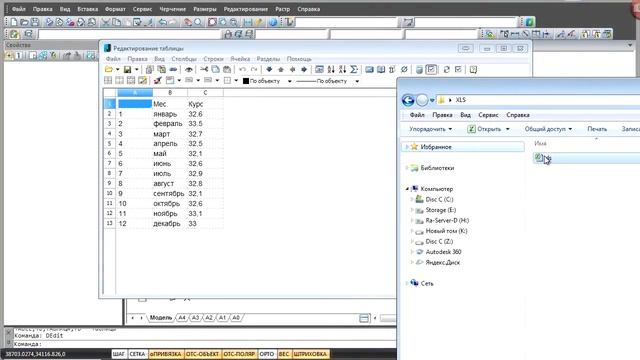Go back with Explorer back arrow button
This screenshot has width=640, height=360.
pos(408,100)
